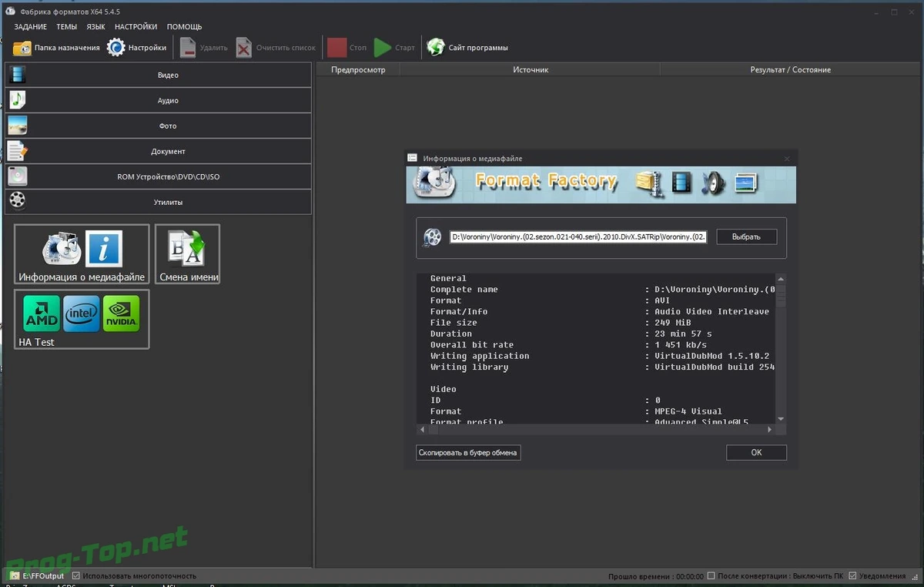The width and height of the screenshot is (924, 587).
Task: Expand the ROM Устройство\DVD\CD\ISO category
Action: (158, 176)
